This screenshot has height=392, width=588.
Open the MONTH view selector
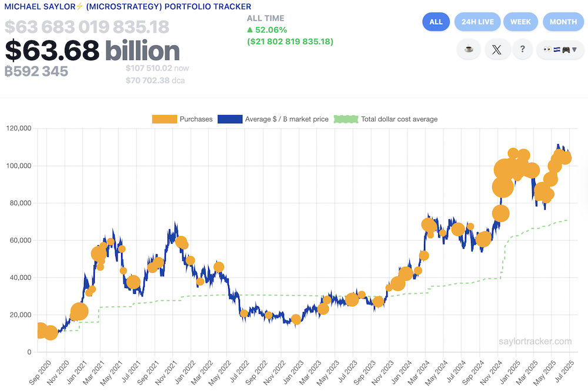pyautogui.click(x=563, y=22)
